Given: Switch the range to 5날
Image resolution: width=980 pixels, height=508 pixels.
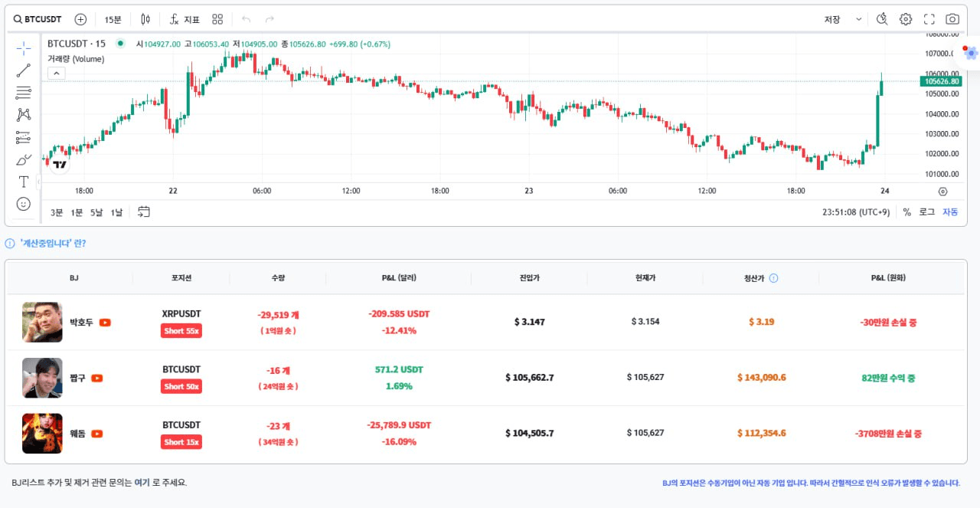Looking at the screenshot, I should click(x=96, y=212).
